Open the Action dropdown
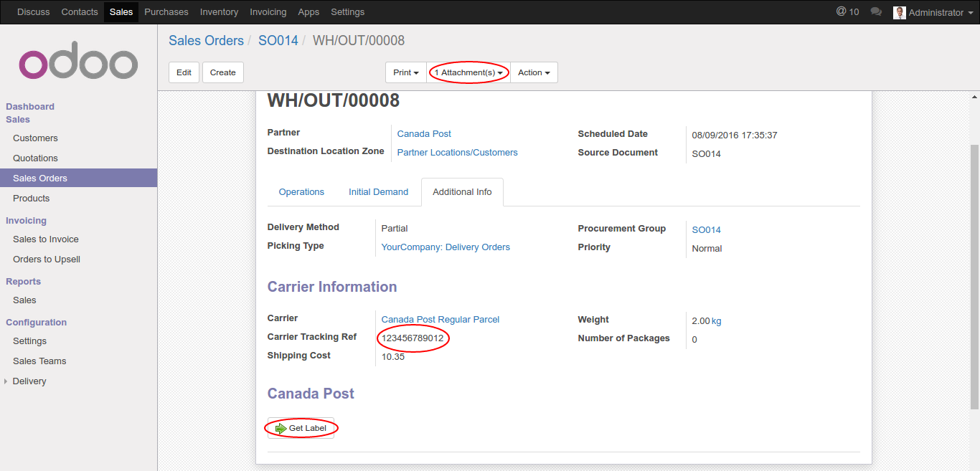 tap(534, 72)
